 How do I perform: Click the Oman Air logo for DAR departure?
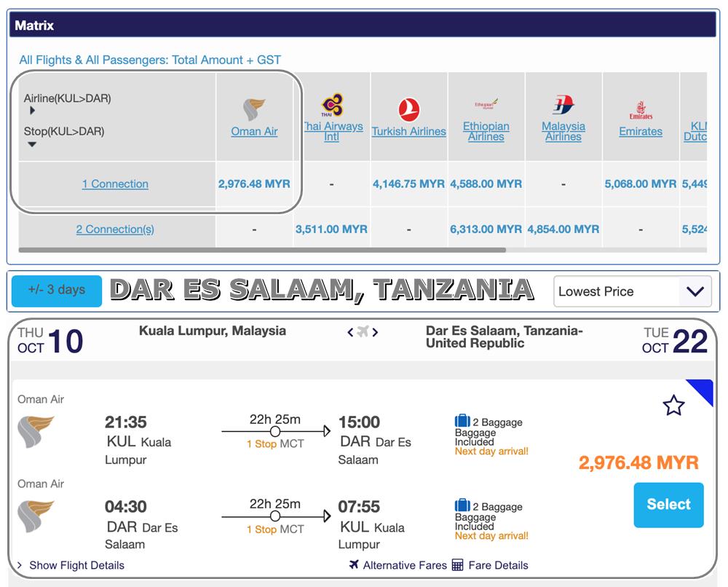point(36,516)
